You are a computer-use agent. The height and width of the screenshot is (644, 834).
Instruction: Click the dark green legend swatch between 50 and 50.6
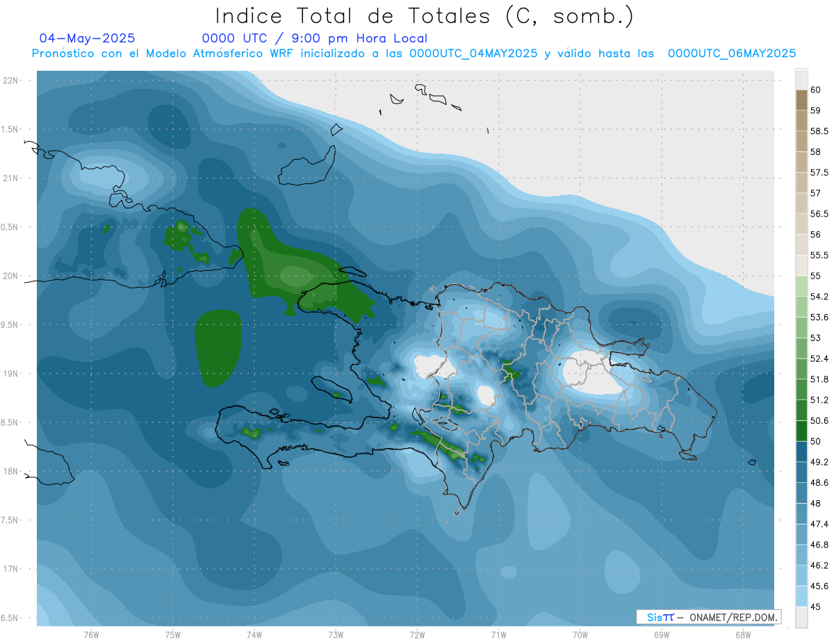click(801, 431)
